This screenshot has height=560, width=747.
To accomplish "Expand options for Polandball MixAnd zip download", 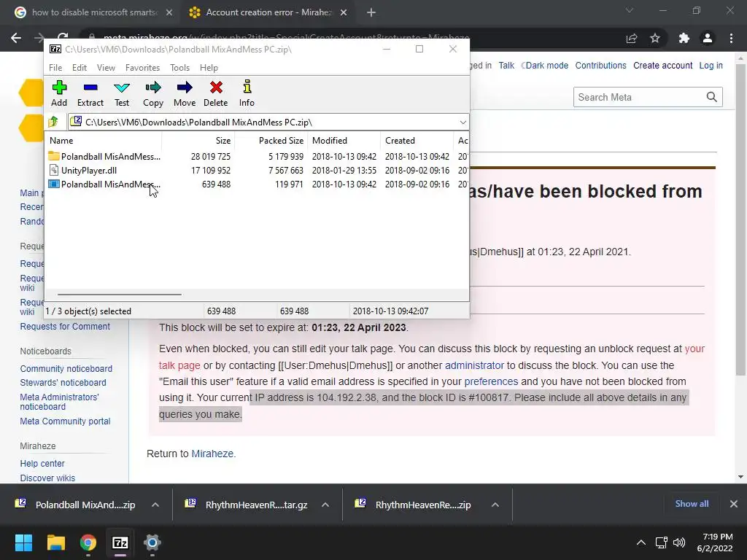I will click(155, 505).
